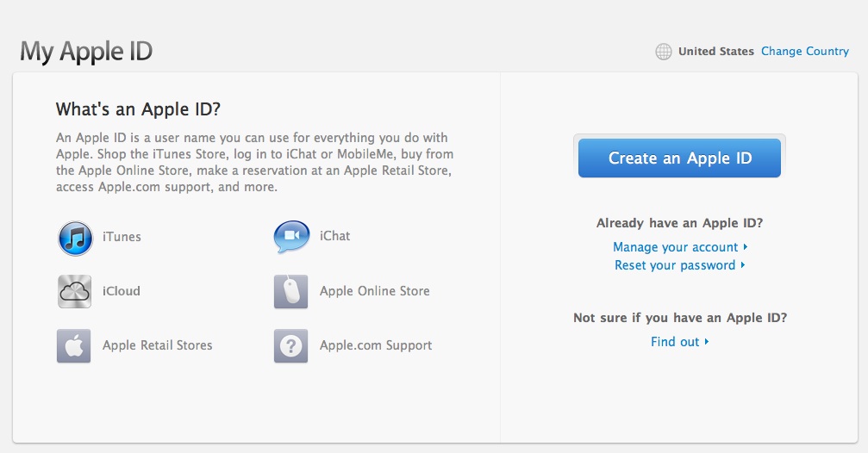Click the iChat speech bubble icon
The width and height of the screenshot is (868, 453).
pyautogui.click(x=291, y=237)
